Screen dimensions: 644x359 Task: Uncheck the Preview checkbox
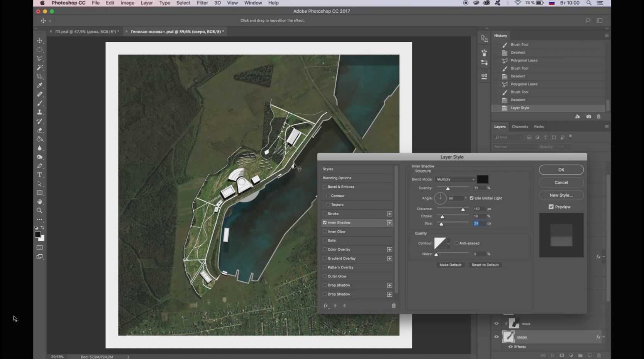coord(551,207)
